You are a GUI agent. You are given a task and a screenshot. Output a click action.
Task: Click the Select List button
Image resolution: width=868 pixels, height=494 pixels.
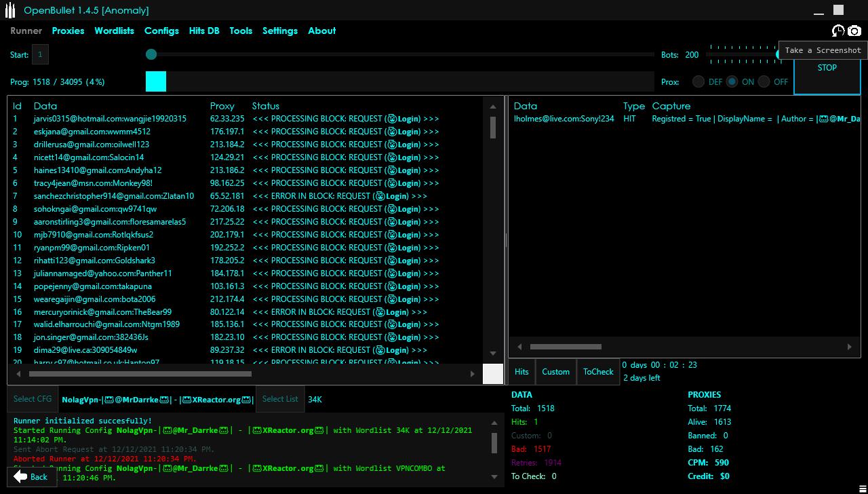pos(280,399)
